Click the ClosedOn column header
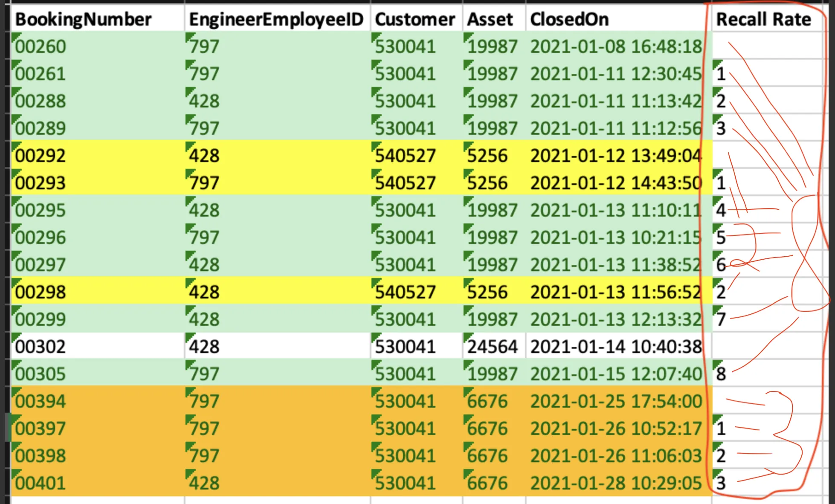The image size is (835, 504). (569, 19)
